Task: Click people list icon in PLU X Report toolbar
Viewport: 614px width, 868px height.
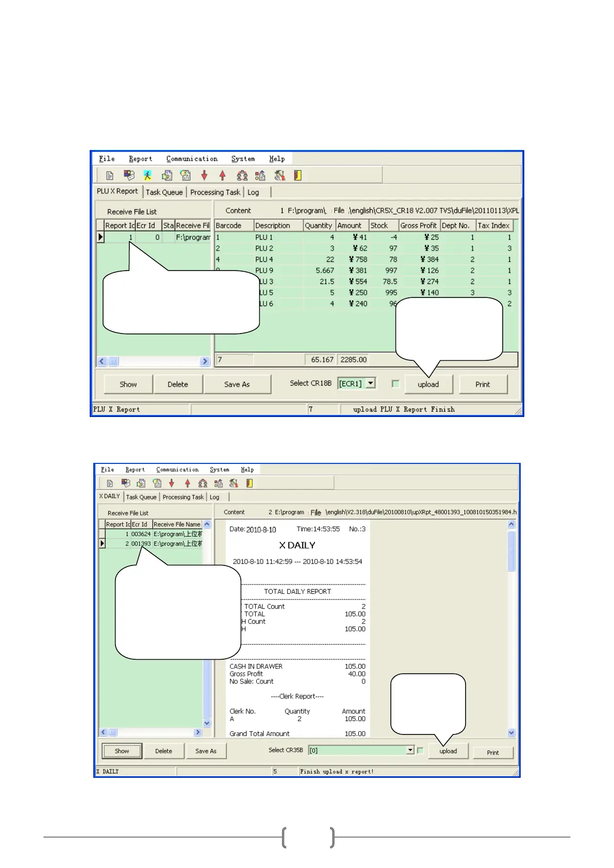Action: coord(260,176)
